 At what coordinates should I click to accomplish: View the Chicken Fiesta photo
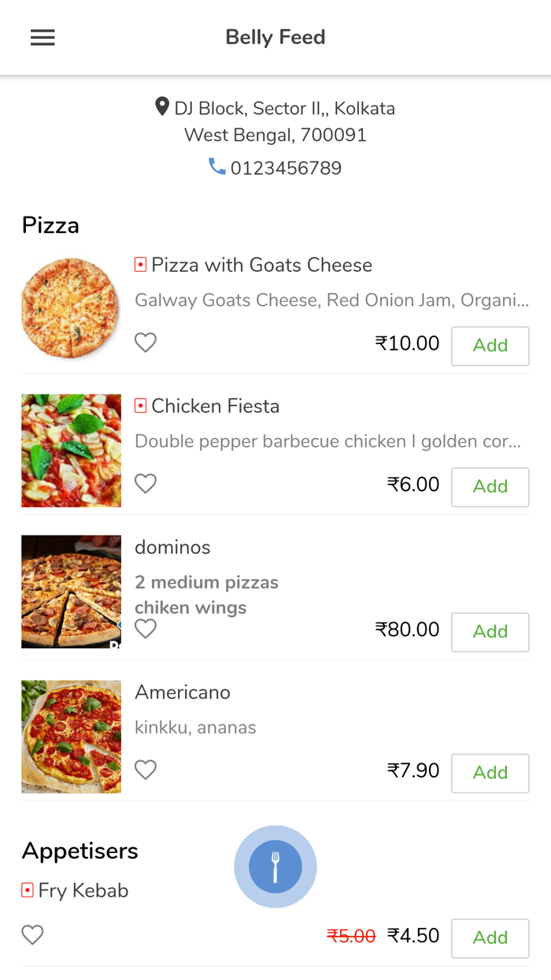pos(71,450)
